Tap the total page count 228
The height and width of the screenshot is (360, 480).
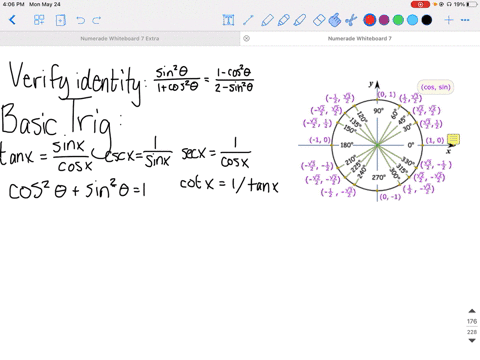[x=472, y=332]
